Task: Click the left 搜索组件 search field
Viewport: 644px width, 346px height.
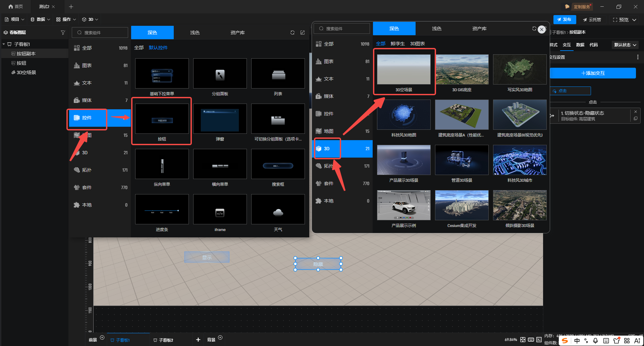Action: [x=100, y=33]
